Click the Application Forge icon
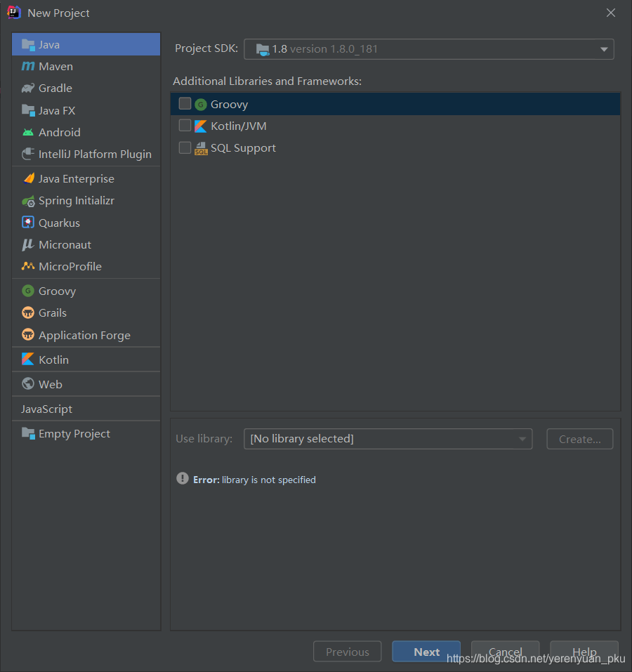Image resolution: width=632 pixels, height=672 pixels. (28, 335)
